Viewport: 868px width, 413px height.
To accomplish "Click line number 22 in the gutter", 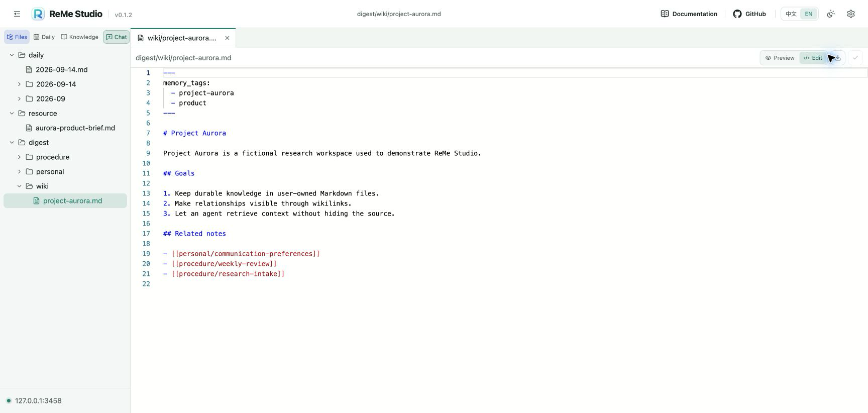I will tap(146, 284).
